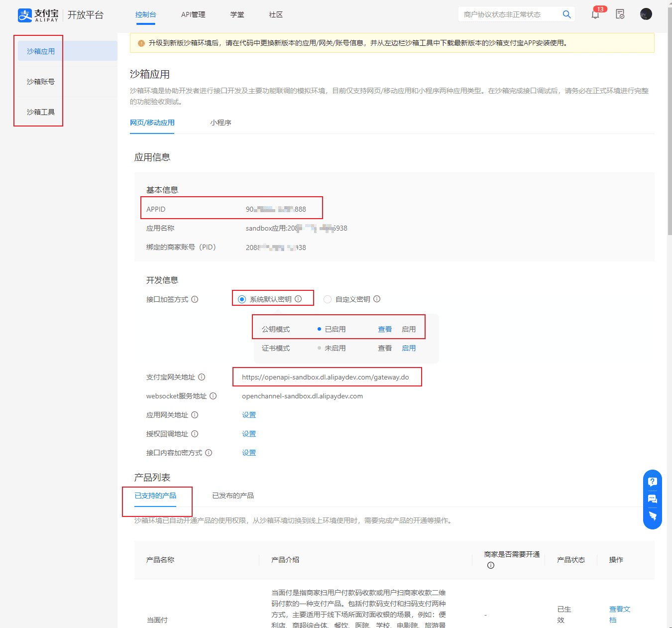The image size is (672, 628).
Task: Switch to 已支持的产品 tab
Action: point(155,496)
